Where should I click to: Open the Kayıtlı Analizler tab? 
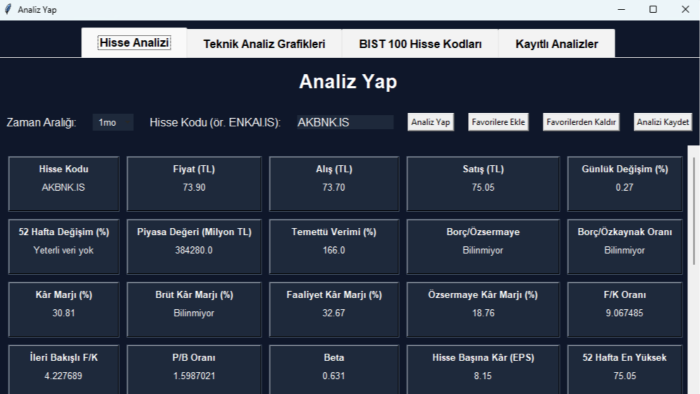pos(556,44)
